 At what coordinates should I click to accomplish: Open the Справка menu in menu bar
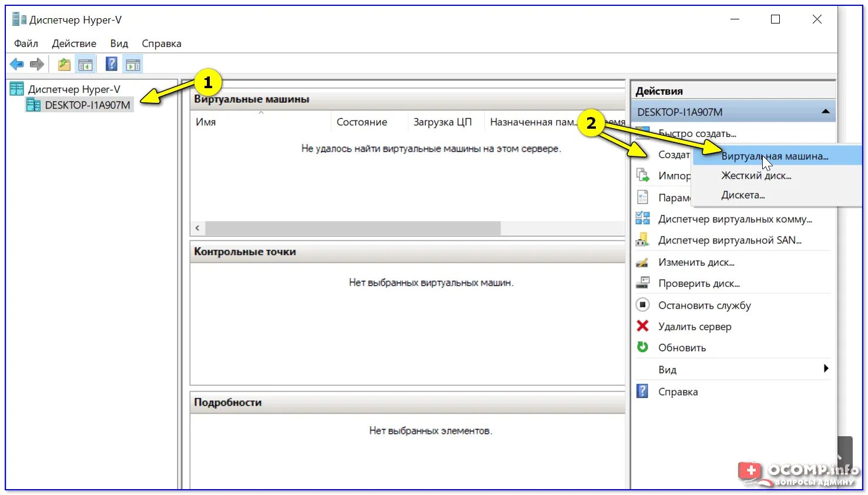(162, 44)
